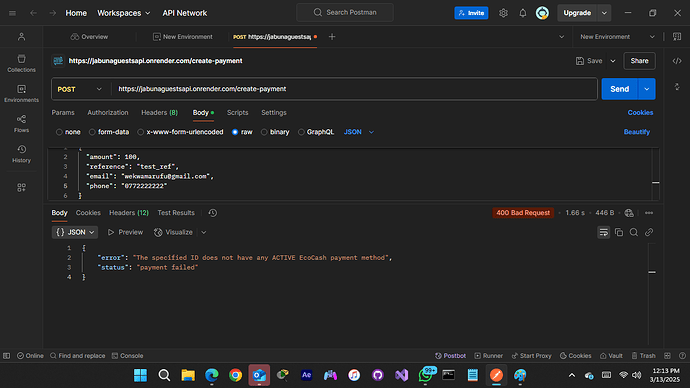Image resolution: width=690 pixels, height=388 pixels.
Task: Open environment quick look icon
Action: [677, 37]
